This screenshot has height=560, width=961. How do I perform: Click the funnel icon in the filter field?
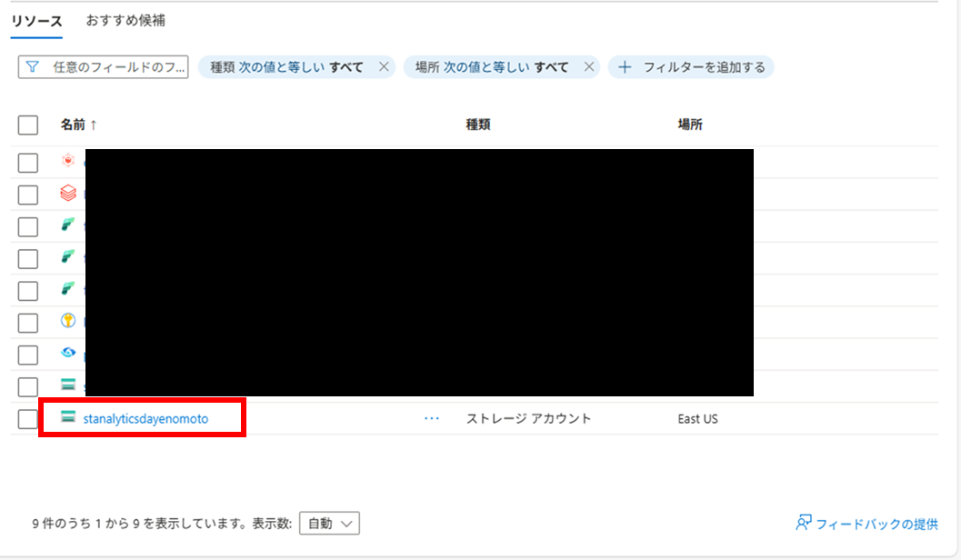tap(33, 66)
